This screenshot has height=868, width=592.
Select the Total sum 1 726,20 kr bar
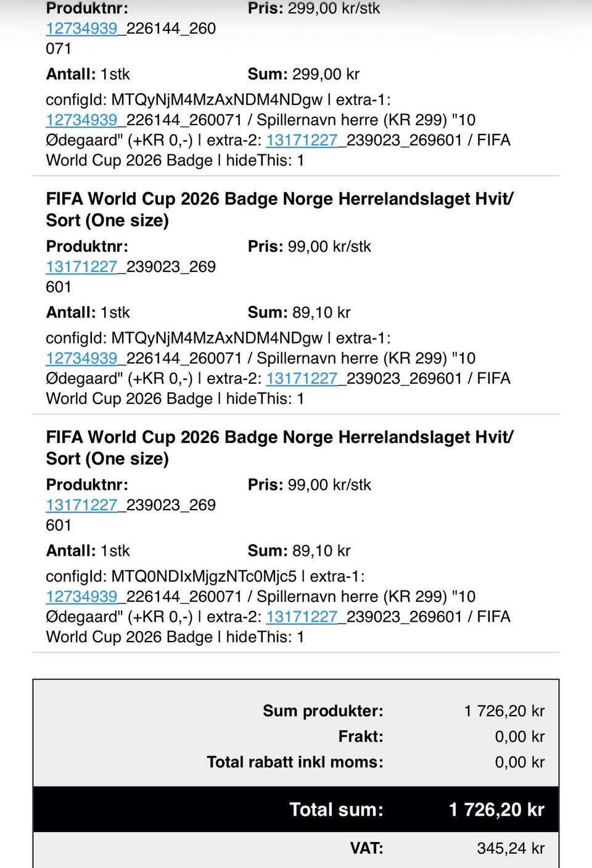(296, 809)
